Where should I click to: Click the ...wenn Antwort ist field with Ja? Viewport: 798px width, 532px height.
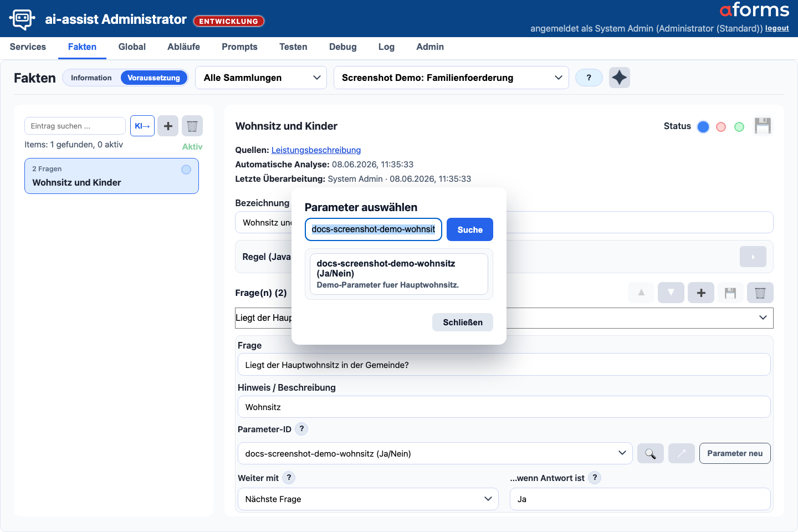pyautogui.click(x=640, y=499)
